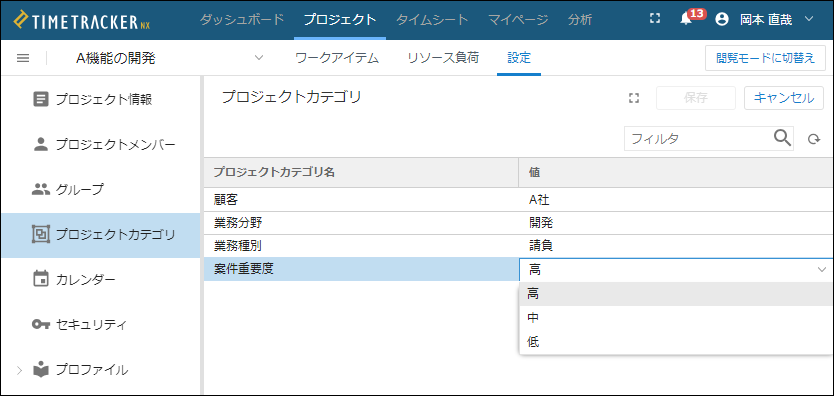834x396 pixels.
Task: Click the キャンセル button
Action: coord(784,98)
